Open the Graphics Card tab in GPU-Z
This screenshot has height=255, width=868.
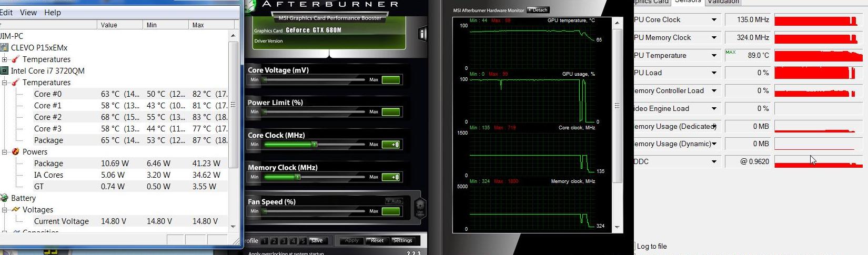652,2
